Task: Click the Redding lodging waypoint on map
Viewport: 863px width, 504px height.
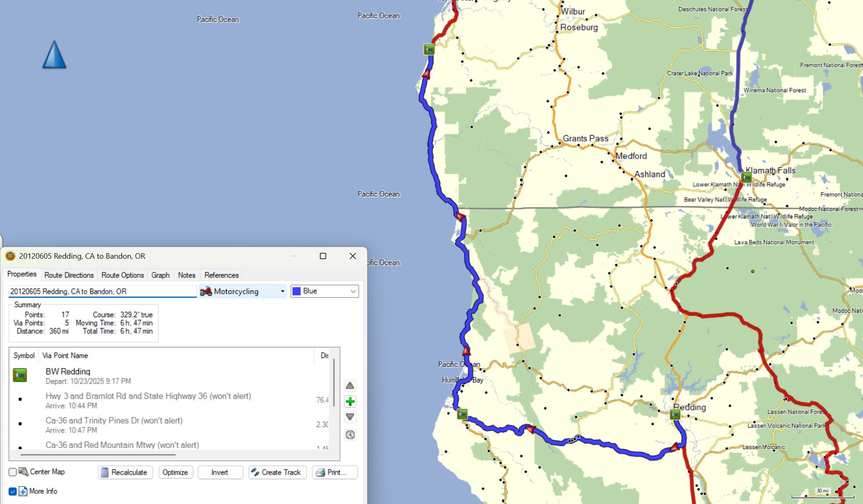Action: point(675,414)
